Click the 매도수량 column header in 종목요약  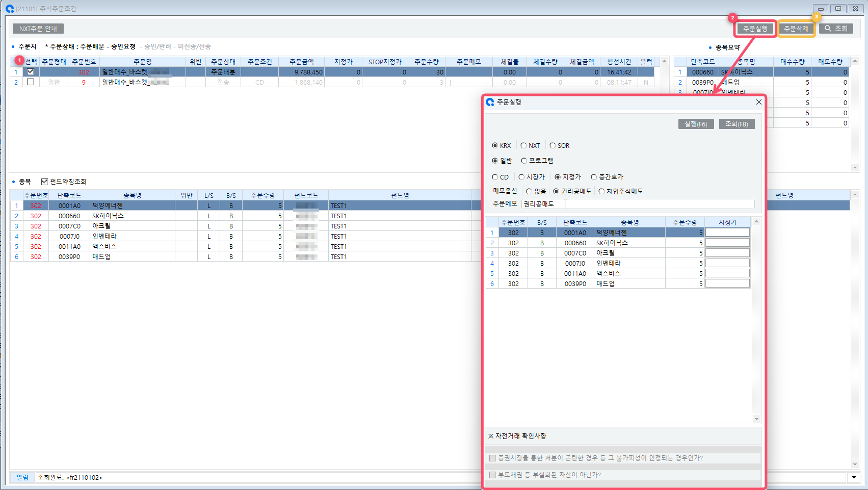click(830, 62)
